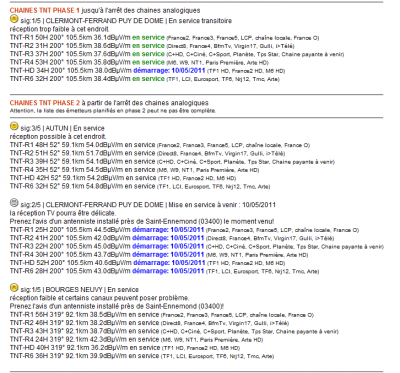This screenshot has height=373, width=400.
Task: Click the BOURGES TNT-R2 46H row
Action: point(149,323)
